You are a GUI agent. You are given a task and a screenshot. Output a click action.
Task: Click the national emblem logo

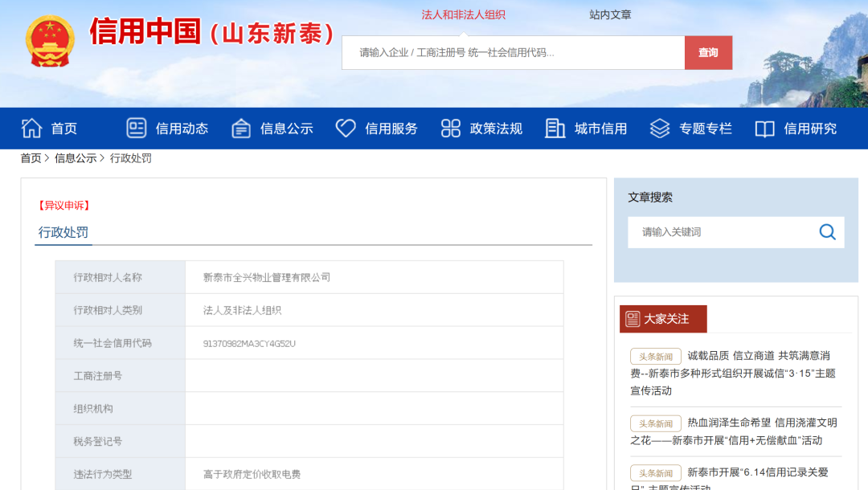coord(50,41)
